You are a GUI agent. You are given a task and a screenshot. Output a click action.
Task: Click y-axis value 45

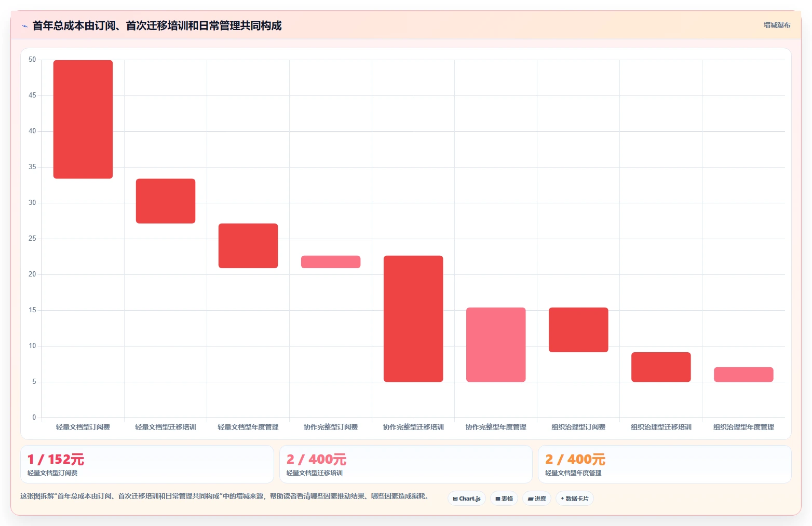pos(32,95)
